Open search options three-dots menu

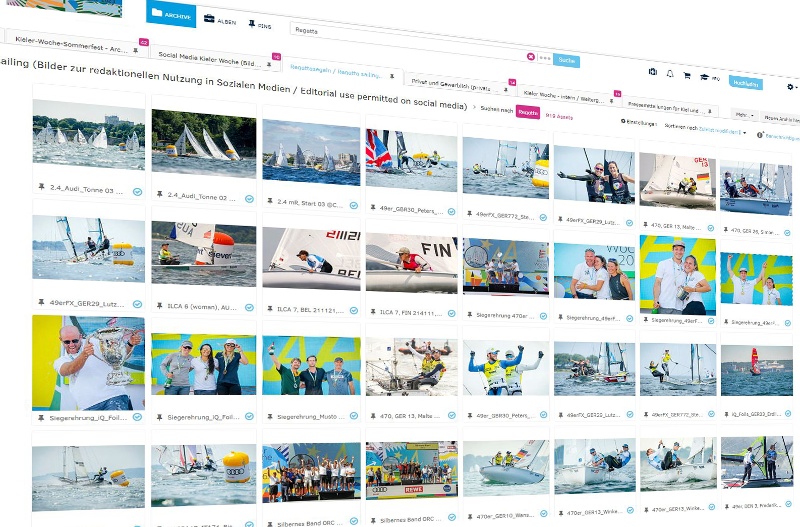(x=544, y=58)
